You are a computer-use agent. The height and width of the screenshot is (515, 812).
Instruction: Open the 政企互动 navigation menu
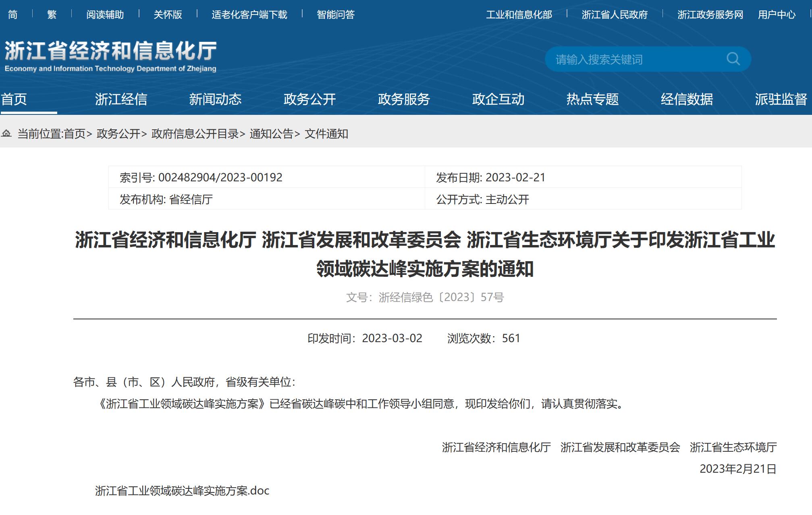click(x=498, y=99)
